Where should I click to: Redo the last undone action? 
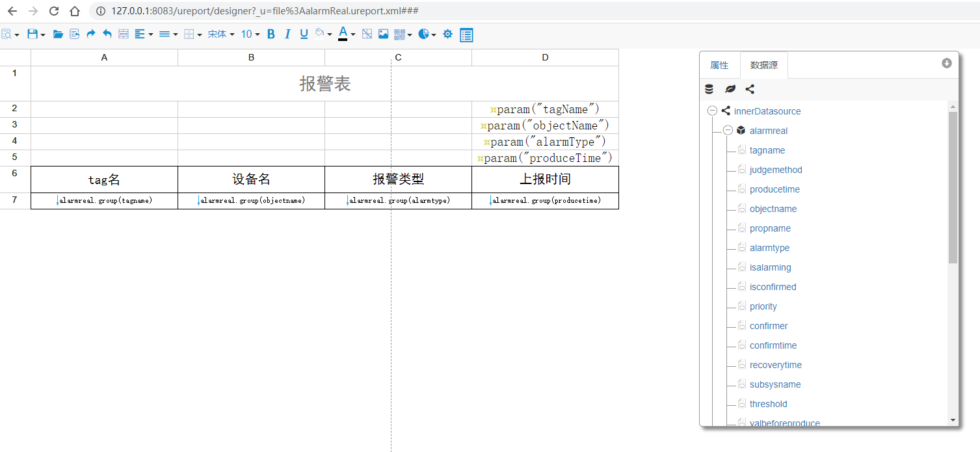(x=91, y=34)
